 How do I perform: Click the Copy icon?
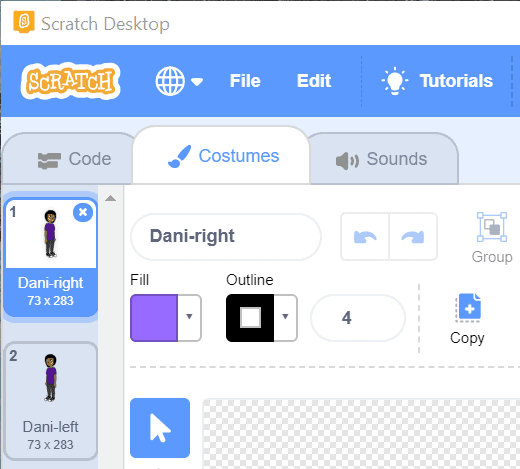click(468, 308)
